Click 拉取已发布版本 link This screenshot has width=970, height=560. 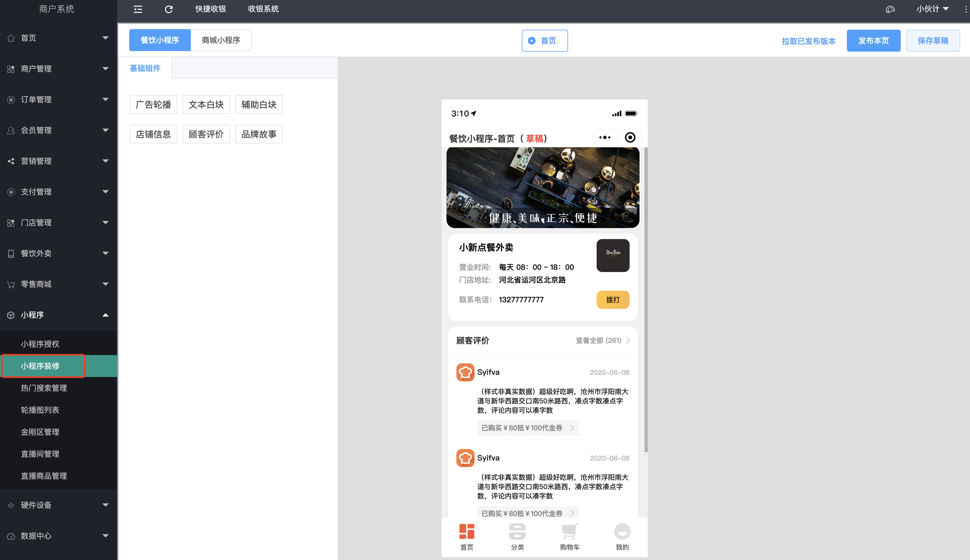click(808, 41)
